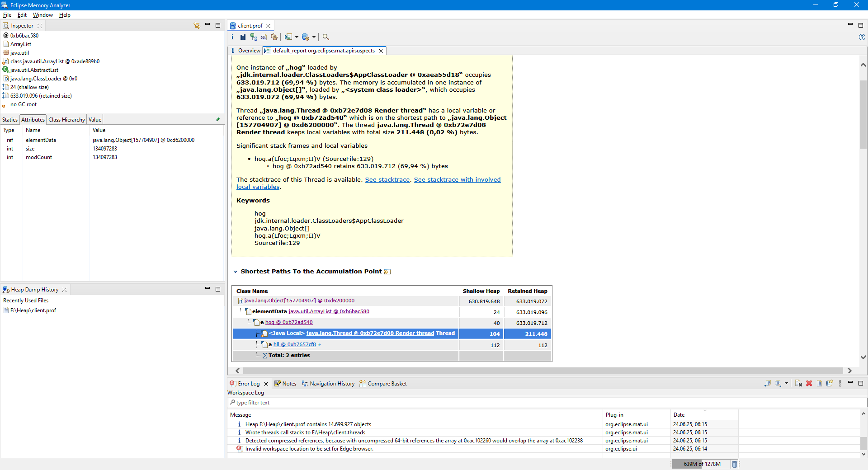The height and width of the screenshot is (470, 868).
Task: Click the Import Log icon
Action: point(778,383)
